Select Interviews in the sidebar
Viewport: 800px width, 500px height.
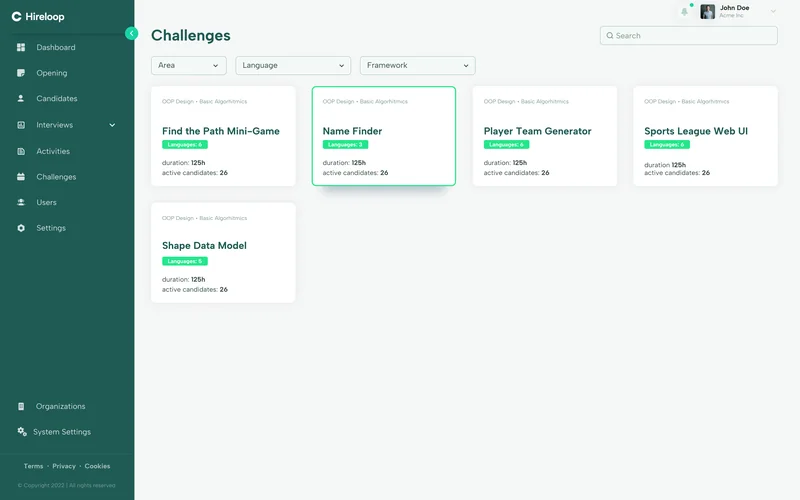pos(55,125)
